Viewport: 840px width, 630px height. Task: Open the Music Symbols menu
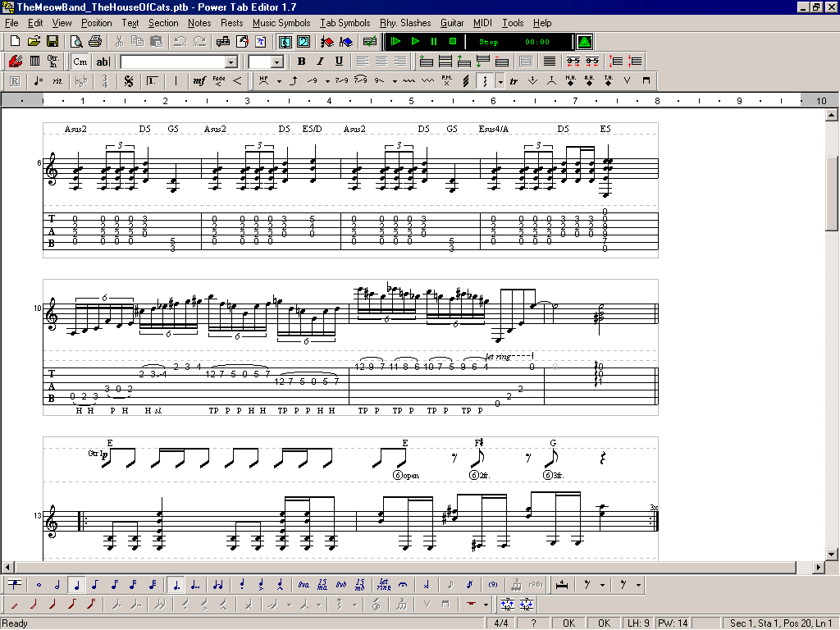281,23
